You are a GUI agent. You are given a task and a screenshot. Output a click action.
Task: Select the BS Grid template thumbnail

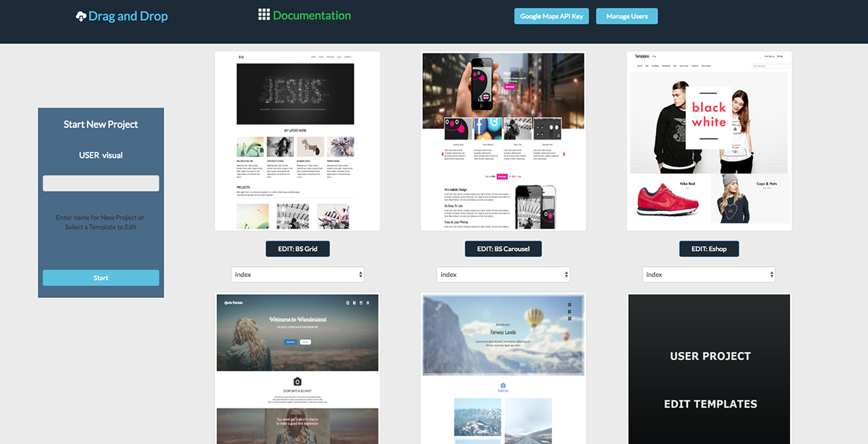[298, 141]
